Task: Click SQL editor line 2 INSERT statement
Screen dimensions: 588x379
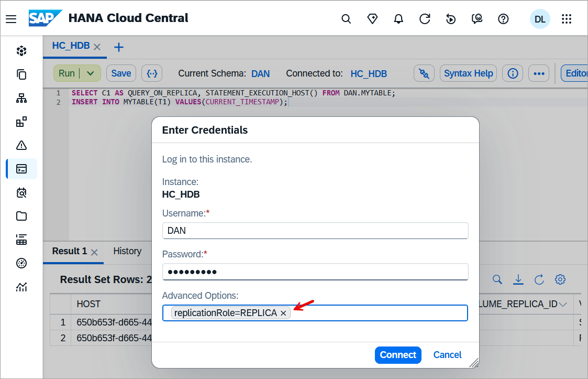Action: click(x=179, y=102)
